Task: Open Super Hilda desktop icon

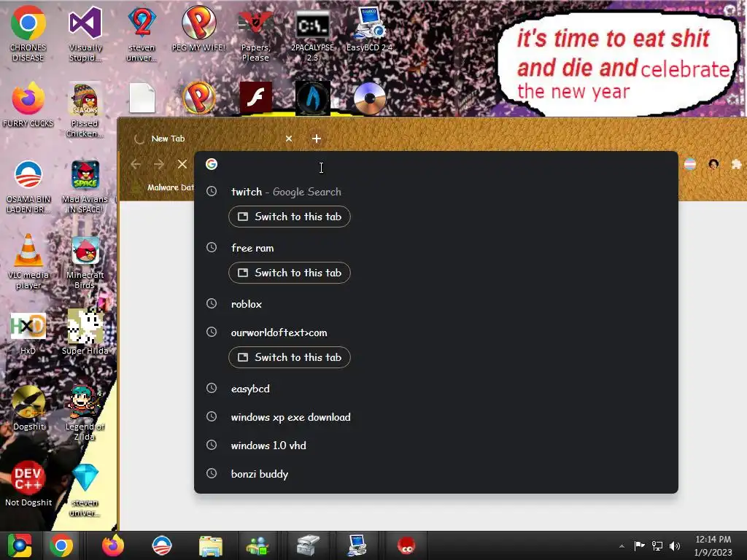Action: pos(85,332)
